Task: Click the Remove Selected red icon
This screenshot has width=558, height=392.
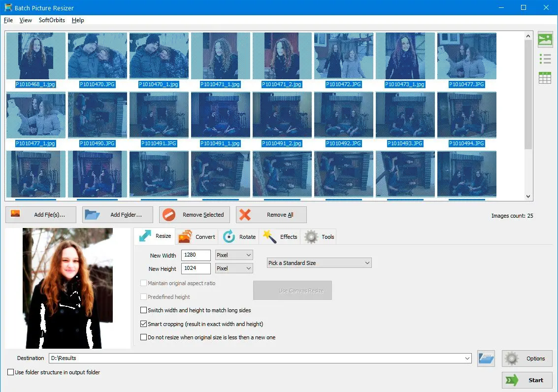Action: coord(167,215)
